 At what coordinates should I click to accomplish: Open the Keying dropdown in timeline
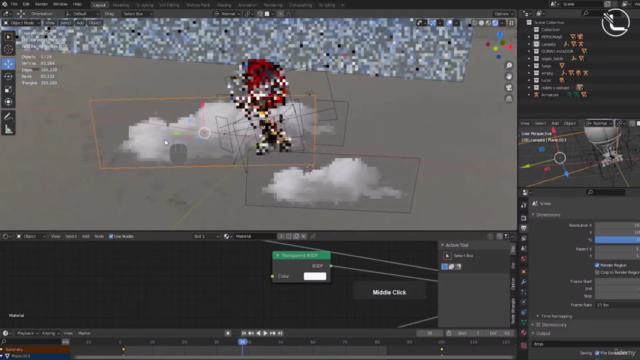[x=51, y=333]
